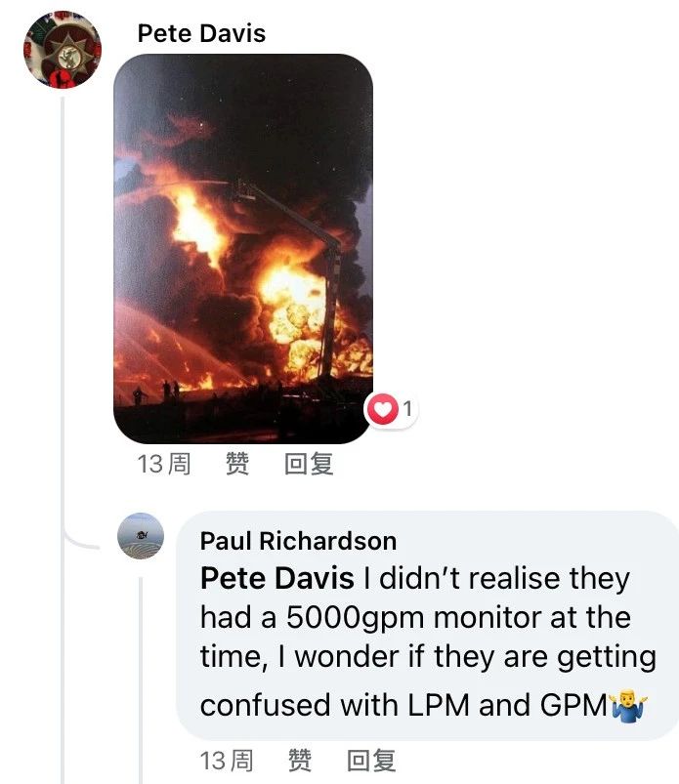679x784 pixels.
Task: View reaction count beside the heart
Action: coord(407,409)
